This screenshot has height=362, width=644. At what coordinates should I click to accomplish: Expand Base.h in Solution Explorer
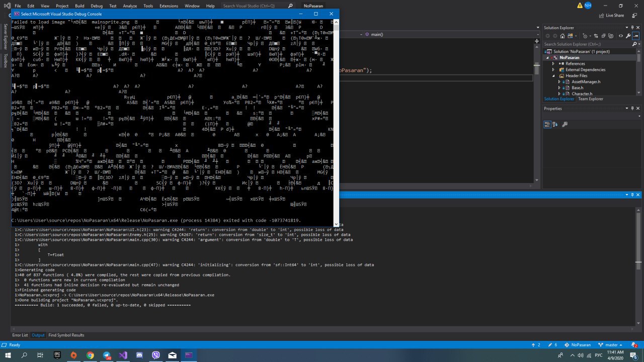pyautogui.click(x=559, y=88)
